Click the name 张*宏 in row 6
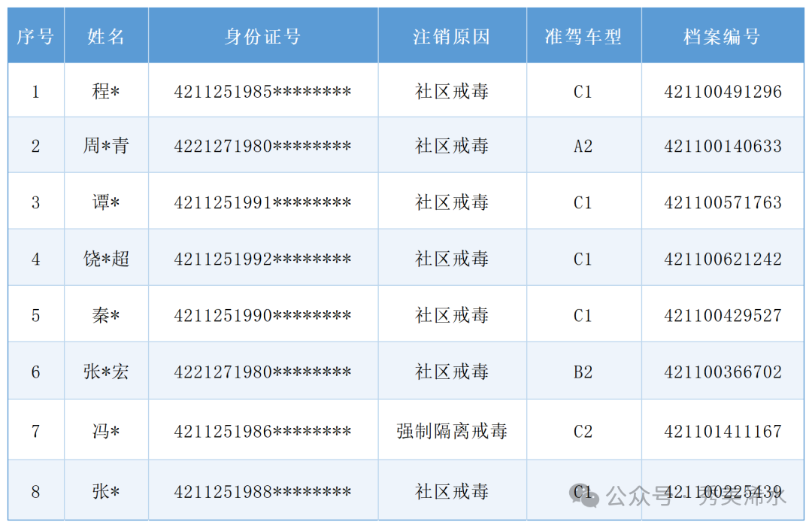Viewport: 812px width, 528px height. (x=106, y=372)
